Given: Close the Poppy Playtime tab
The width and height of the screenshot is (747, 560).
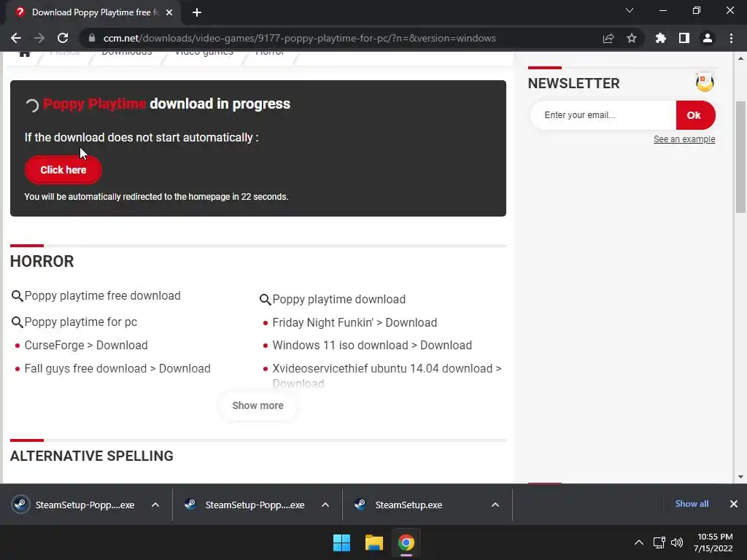Looking at the screenshot, I should tap(169, 12).
